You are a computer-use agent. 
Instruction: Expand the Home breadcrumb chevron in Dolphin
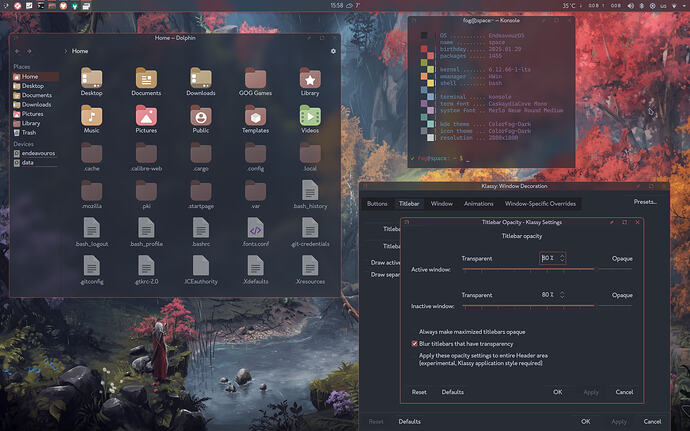pos(66,51)
